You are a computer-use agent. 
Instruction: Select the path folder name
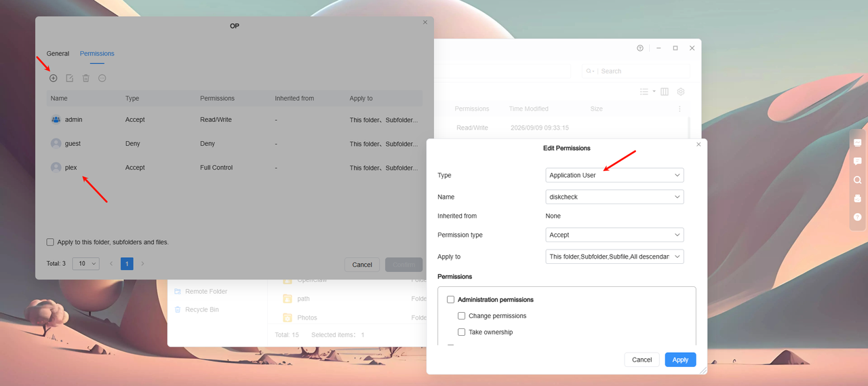click(x=303, y=298)
